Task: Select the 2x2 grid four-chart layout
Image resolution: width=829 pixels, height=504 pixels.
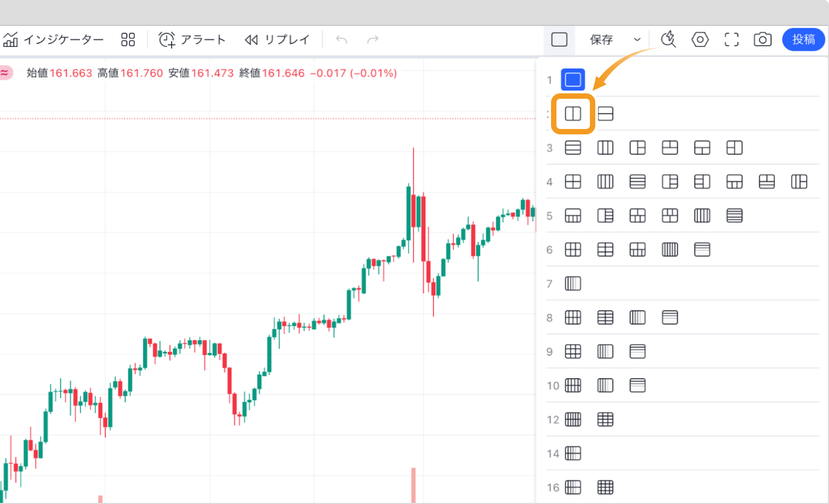Action: [573, 182]
